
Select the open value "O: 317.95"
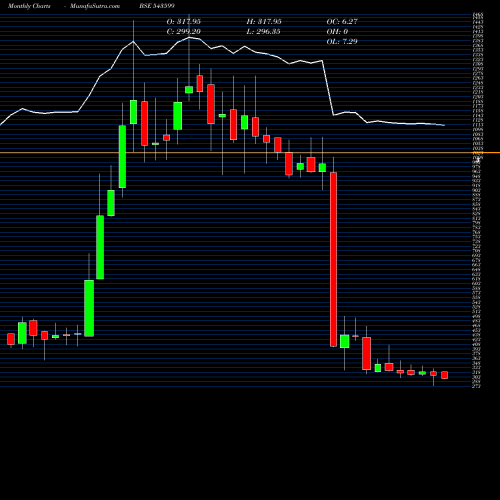(x=184, y=21)
